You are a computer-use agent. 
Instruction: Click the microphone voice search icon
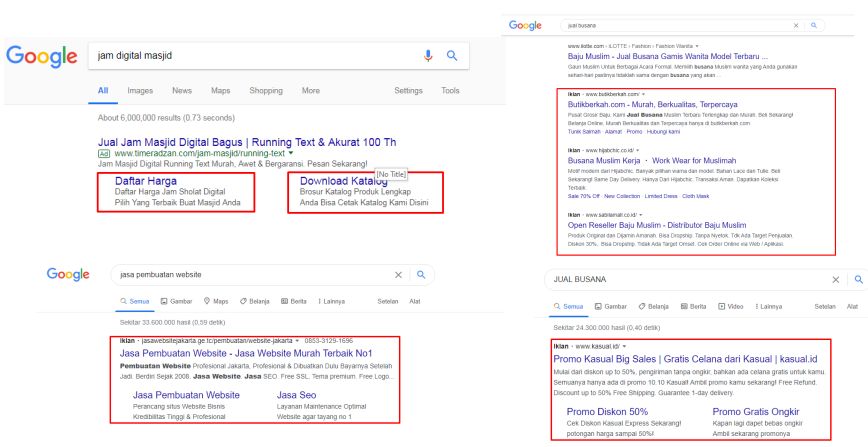427,55
